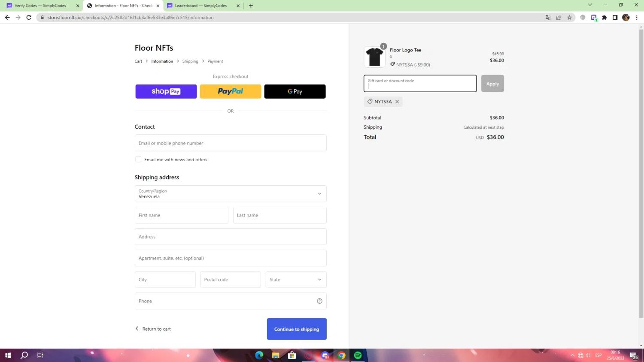Viewport: 644px width, 362px height.
Task: Click the ESP input language indicator
Action: 598,355
